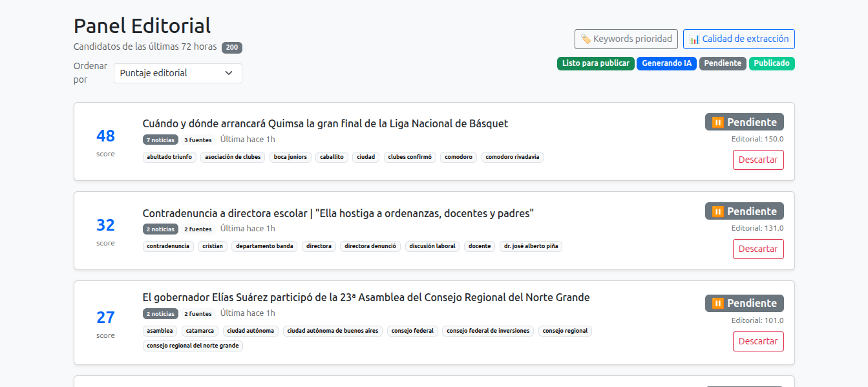
Task: Open the Keywords prioridad button
Action: coord(626,39)
